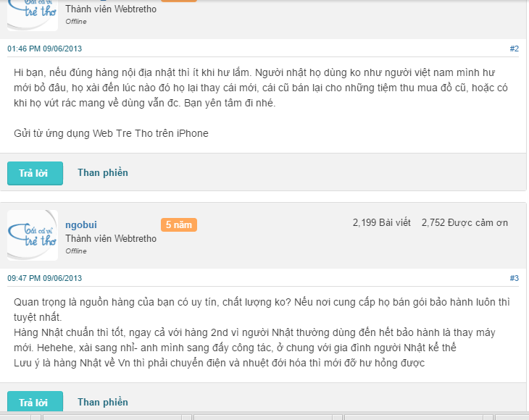
Task: Open ngobui's user profile link
Action: 80,224
